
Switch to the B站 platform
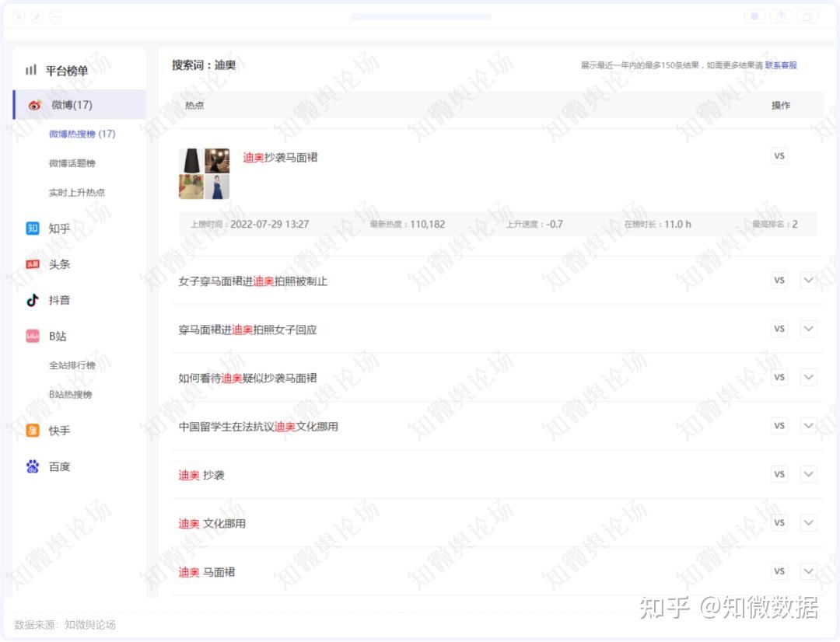click(58, 337)
